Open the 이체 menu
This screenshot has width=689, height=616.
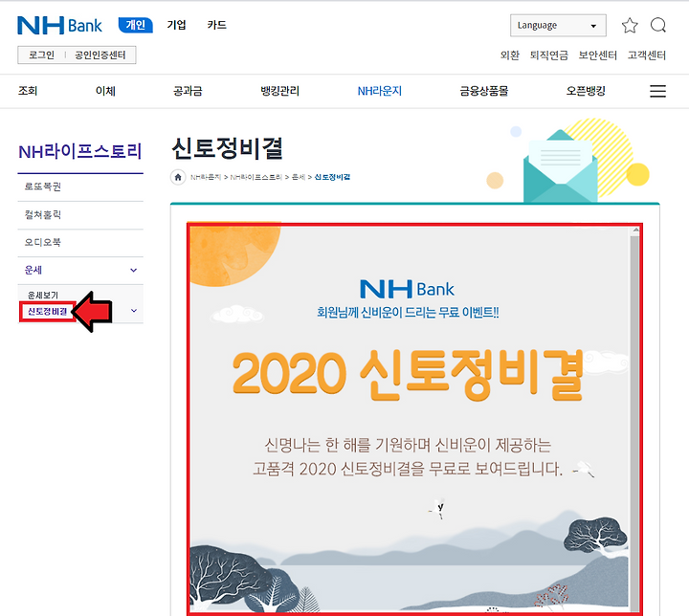pos(105,91)
